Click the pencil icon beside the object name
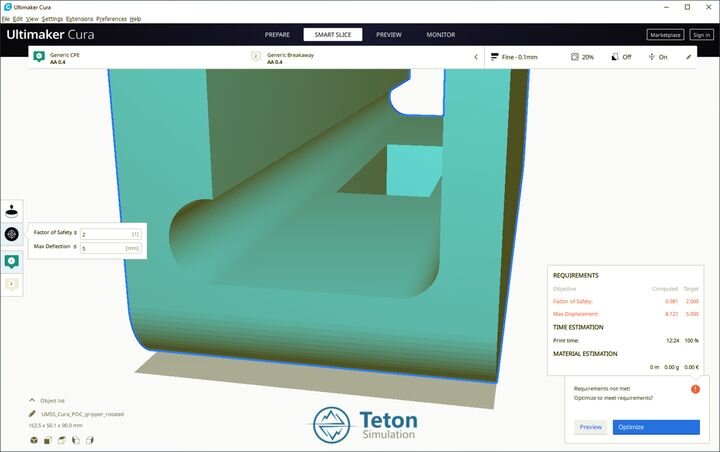Screen dimensions: 720x452 (32, 414)
